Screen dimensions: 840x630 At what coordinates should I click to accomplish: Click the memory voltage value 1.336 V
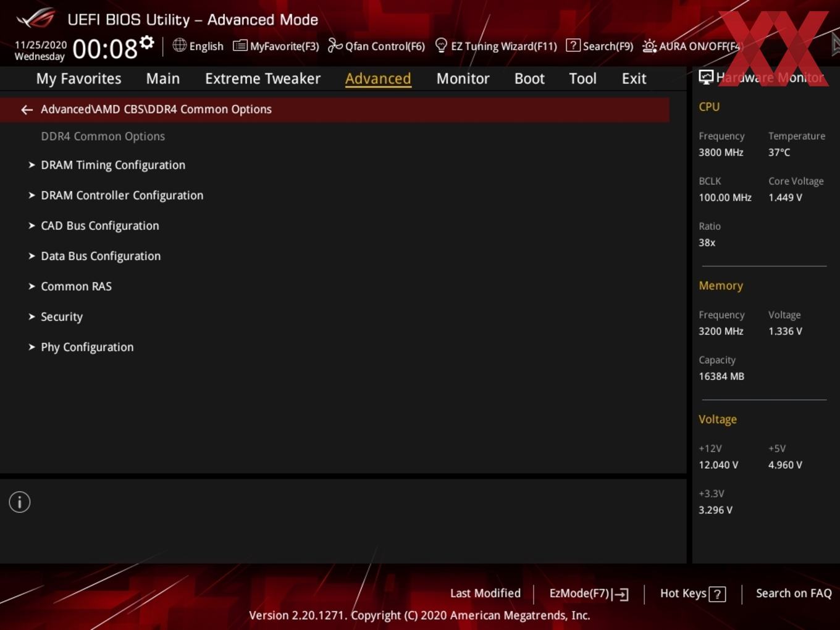[x=785, y=331]
